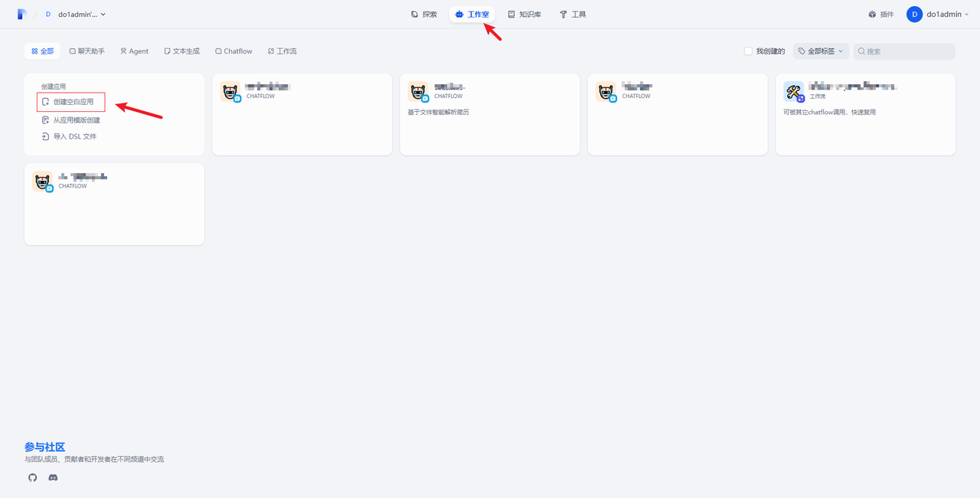Go to the 探索 explore tab
The height and width of the screenshot is (498, 980).
(x=424, y=15)
